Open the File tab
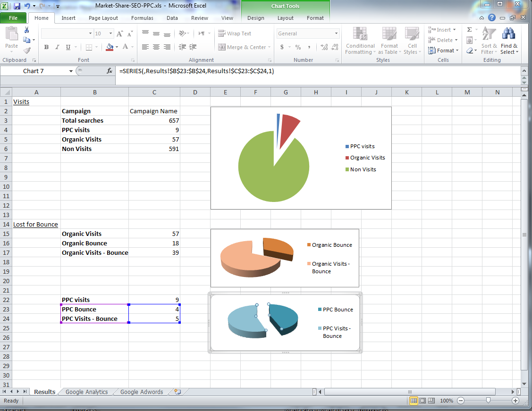This screenshot has width=532, height=411. click(x=13, y=18)
